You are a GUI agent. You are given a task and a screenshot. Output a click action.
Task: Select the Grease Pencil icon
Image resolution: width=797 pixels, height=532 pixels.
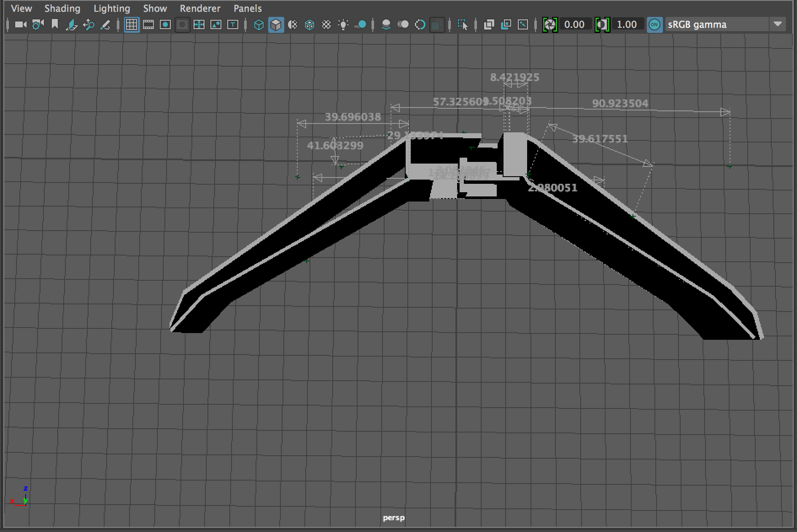105,25
